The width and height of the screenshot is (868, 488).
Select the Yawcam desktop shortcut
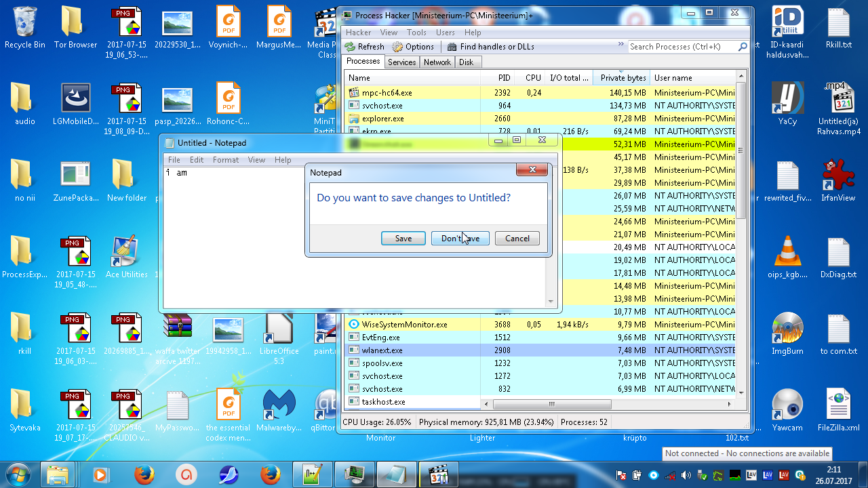click(x=787, y=411)
